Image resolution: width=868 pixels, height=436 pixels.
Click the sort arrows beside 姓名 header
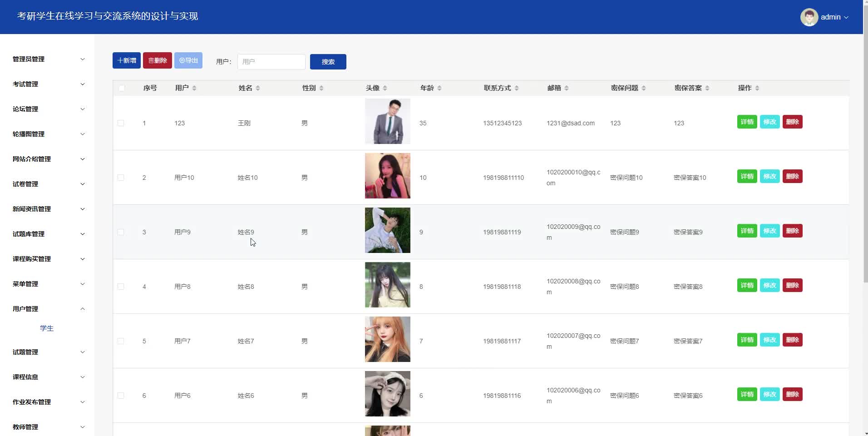[x=259, y=88]
